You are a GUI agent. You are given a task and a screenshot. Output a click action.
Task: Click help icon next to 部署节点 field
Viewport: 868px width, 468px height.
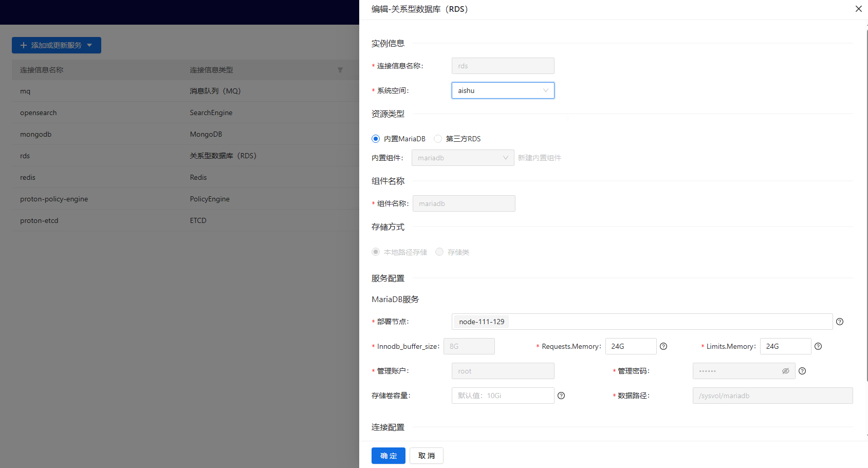tap(840, 322)
